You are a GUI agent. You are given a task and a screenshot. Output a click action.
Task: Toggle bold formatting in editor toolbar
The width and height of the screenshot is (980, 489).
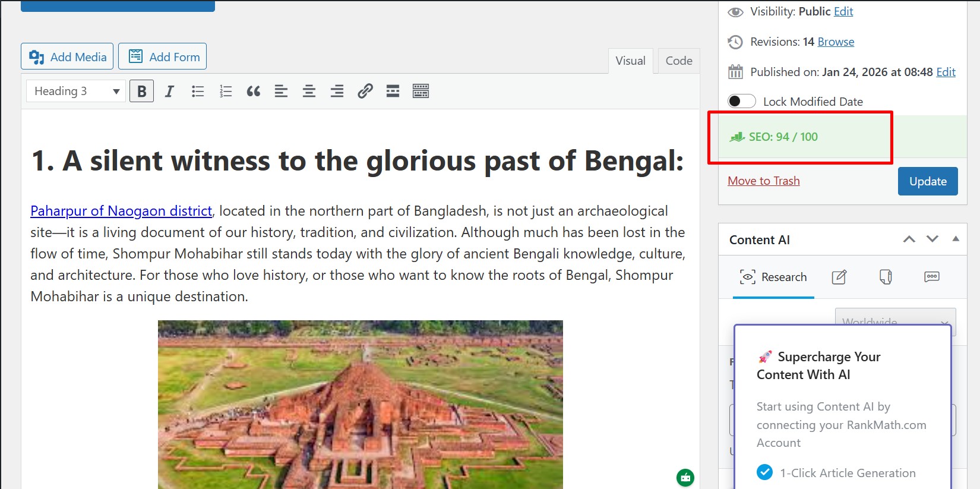[x=141, y=92]
